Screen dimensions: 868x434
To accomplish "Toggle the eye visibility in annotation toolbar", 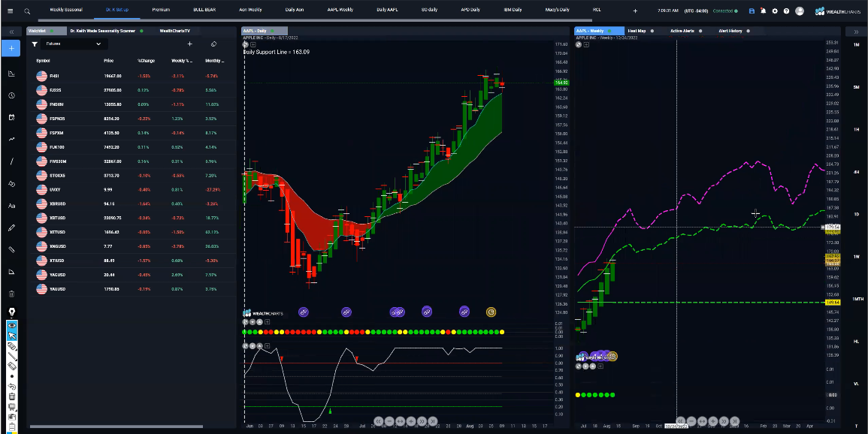I will (11, 326).
